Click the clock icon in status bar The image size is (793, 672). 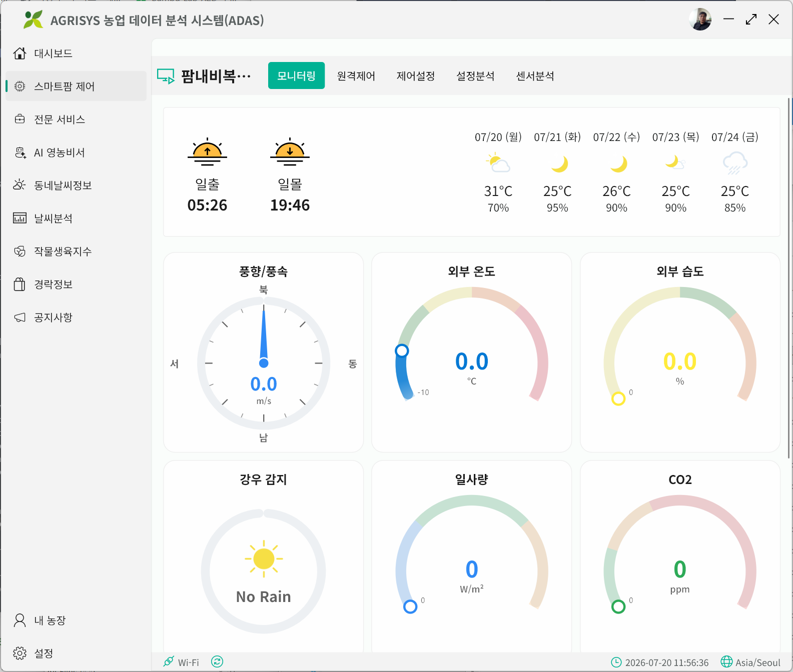pyautogui.click(x=616, y=662)
